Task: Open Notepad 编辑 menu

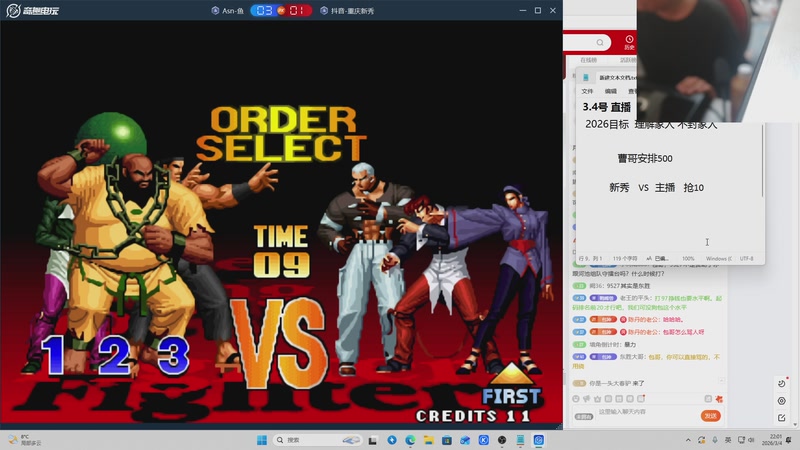Action: click(611, 91)
